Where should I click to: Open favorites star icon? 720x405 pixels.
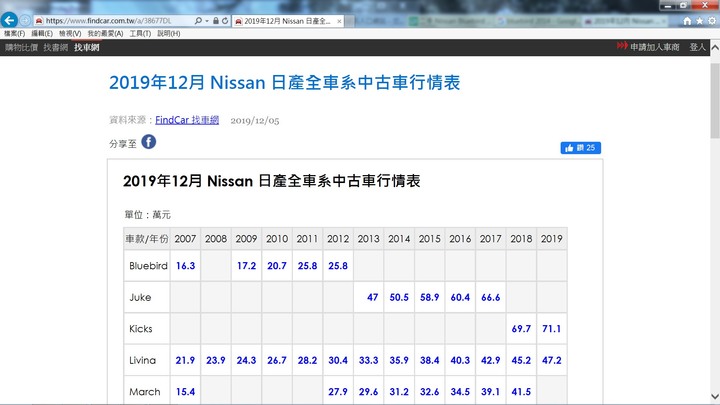point(699,21)
